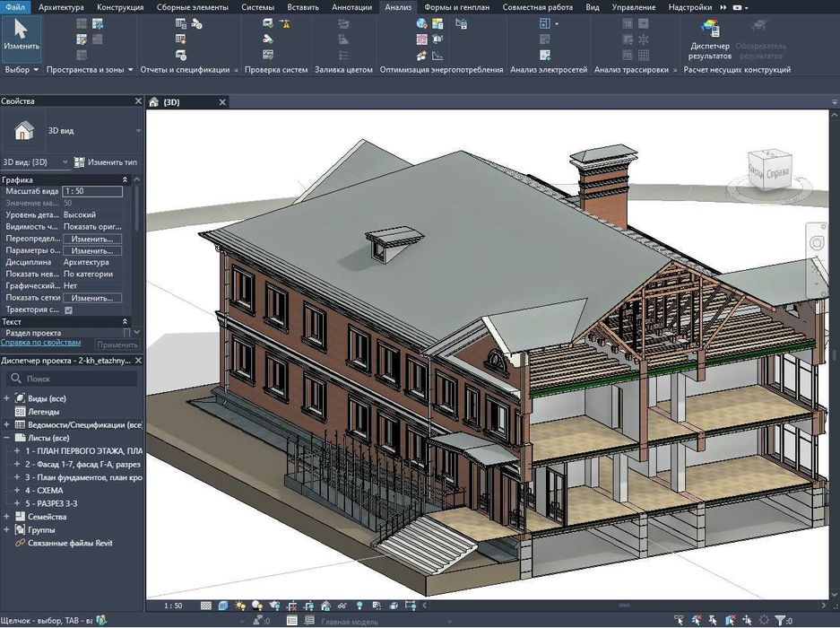Screen dimensions: 840x628
Task: Collapse the Графика properties section
Action: click(x=125, y=179)
